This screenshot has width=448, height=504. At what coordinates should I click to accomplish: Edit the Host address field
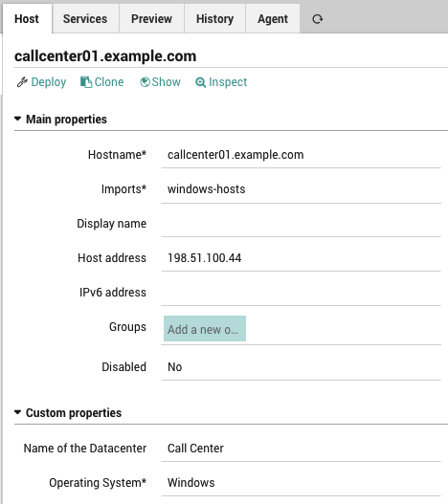coord(301,258)
